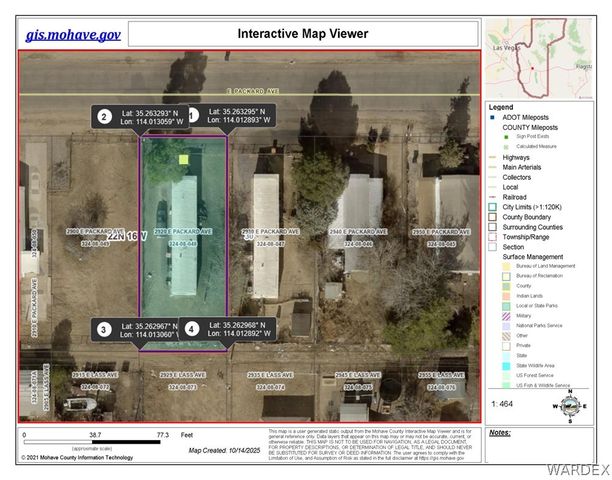Click the Highways line symbol in legend
This screenshot has width=612, height=480.
pyautogui.click(x=493, y=157)
